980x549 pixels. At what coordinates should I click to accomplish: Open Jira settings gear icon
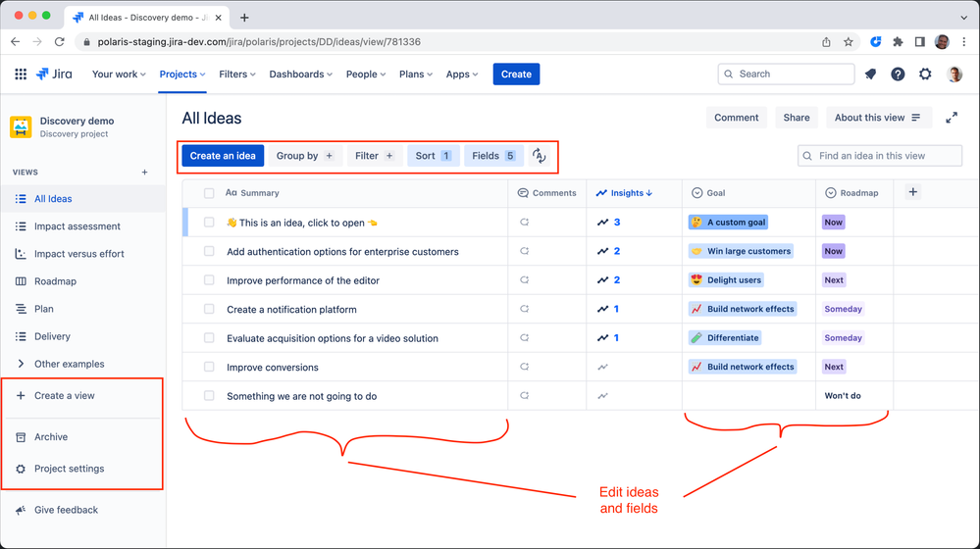point(925,74)
